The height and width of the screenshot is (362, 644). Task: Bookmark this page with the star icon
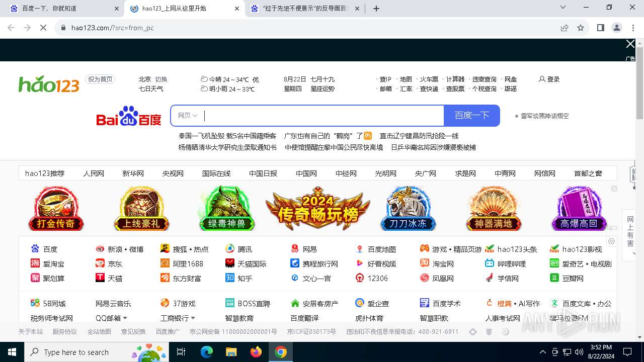point(581,28)
